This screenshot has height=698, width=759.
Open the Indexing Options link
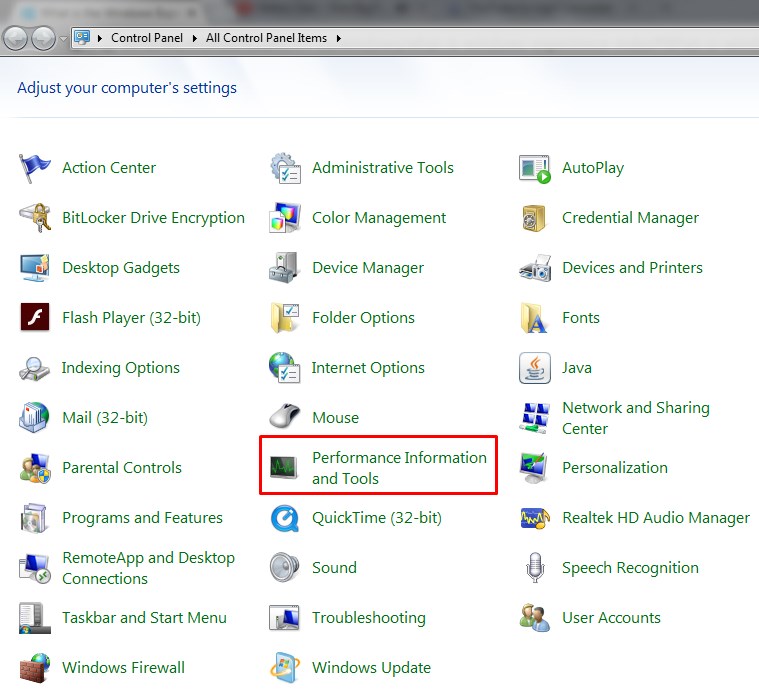click(121, 368)
